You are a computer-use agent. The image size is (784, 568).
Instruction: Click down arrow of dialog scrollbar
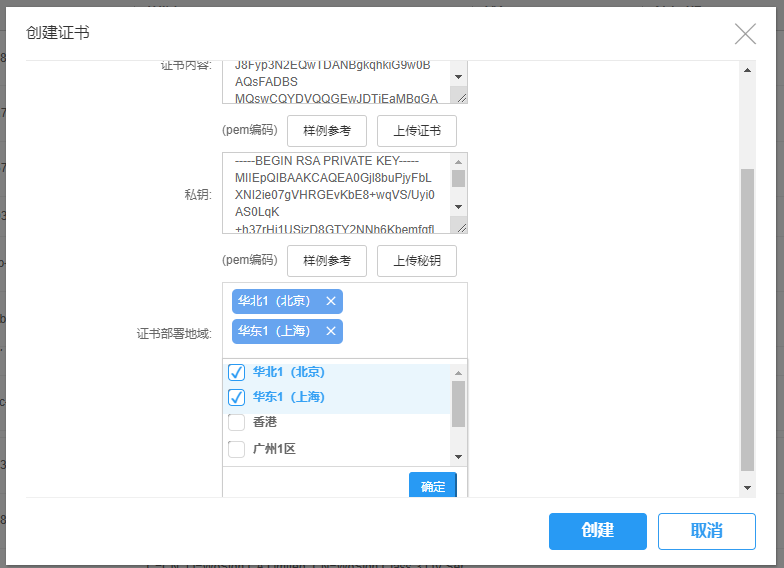[747, 488]
